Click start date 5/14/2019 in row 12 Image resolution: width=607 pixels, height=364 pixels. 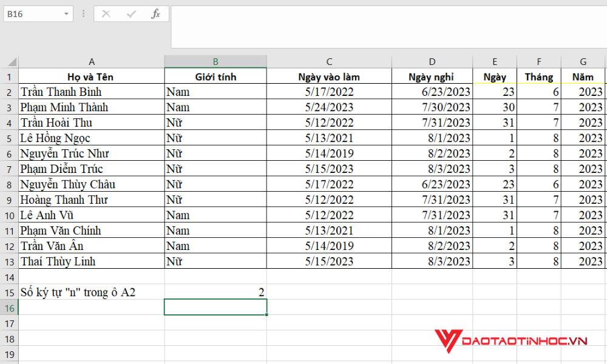tap(329, 246)
